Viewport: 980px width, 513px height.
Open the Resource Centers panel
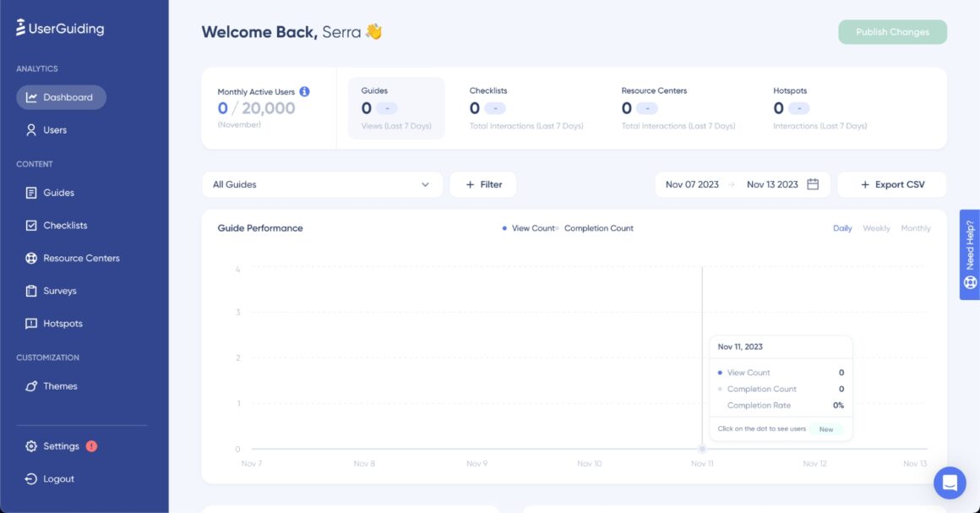73,257
